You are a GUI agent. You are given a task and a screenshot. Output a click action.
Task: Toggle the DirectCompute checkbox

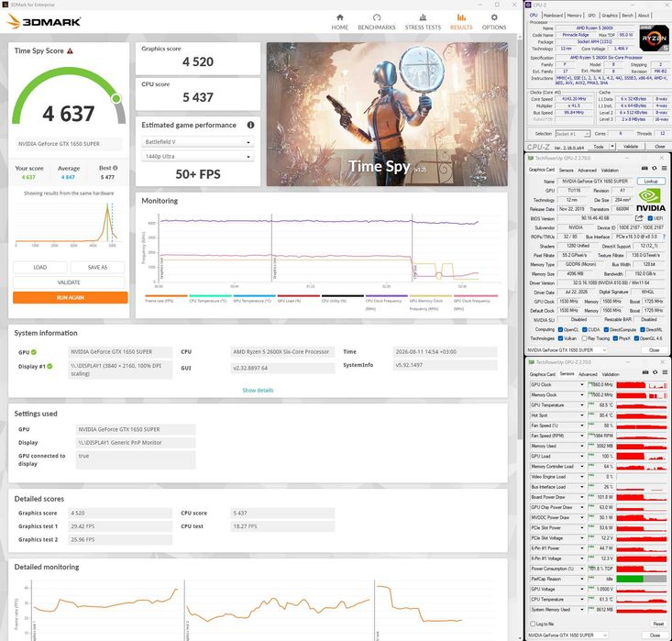pos(606,329)
